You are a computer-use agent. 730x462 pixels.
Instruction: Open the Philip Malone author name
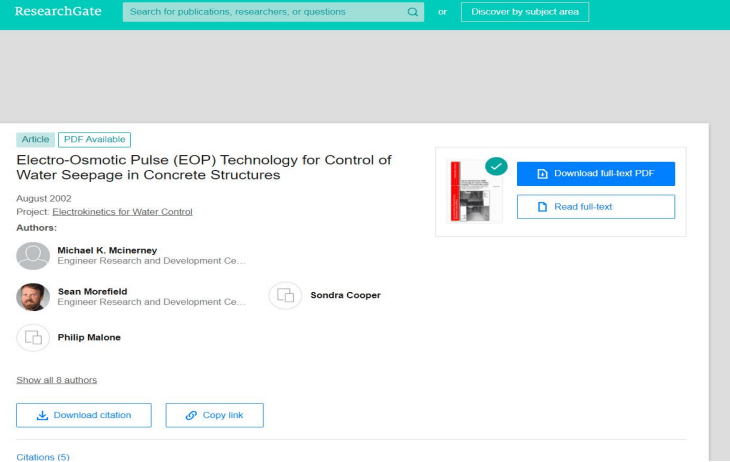click(x=89, y=337)
